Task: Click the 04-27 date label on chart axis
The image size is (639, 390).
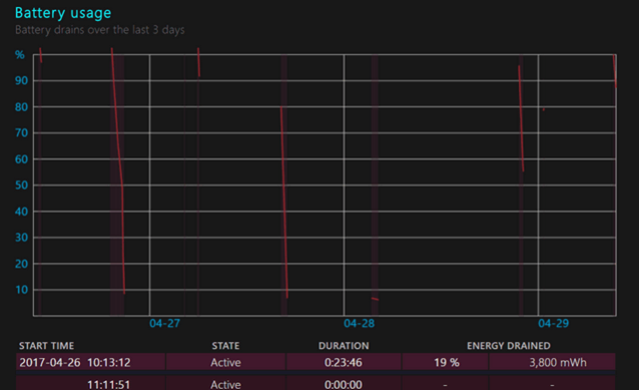Action: 165,324
